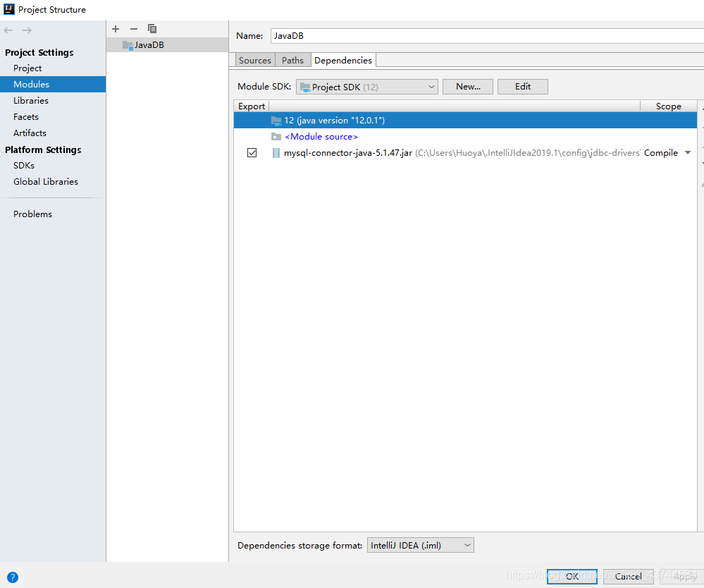Toggle export checkbox for mysql-connector jar

click(x=252, y=153)
